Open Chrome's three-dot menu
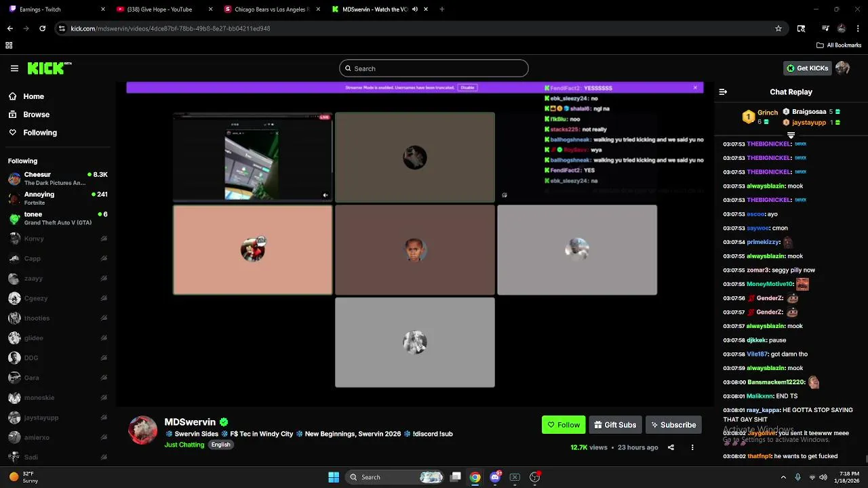The image size is (868, 488). click(858, 28)
